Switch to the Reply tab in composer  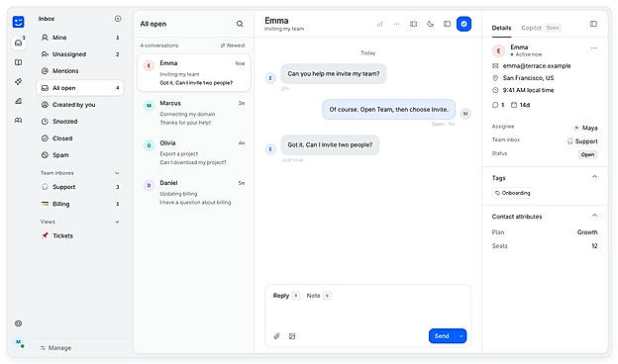(281, 296)
